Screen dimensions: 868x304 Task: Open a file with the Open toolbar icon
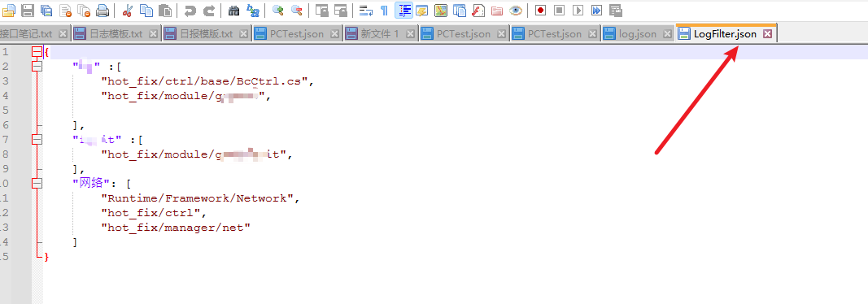tap(9, 10)
